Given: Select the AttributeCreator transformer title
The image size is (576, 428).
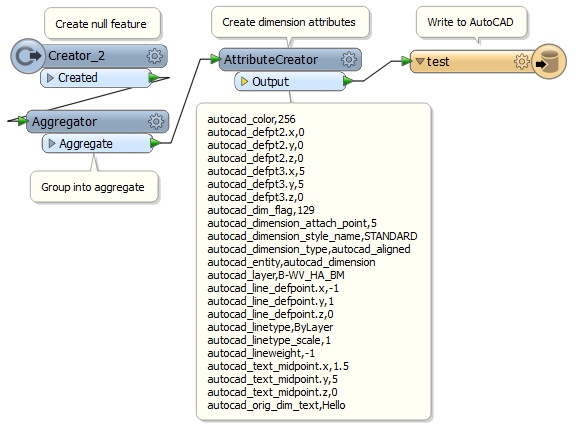Looking at the screenshot, I should [271, 60].
